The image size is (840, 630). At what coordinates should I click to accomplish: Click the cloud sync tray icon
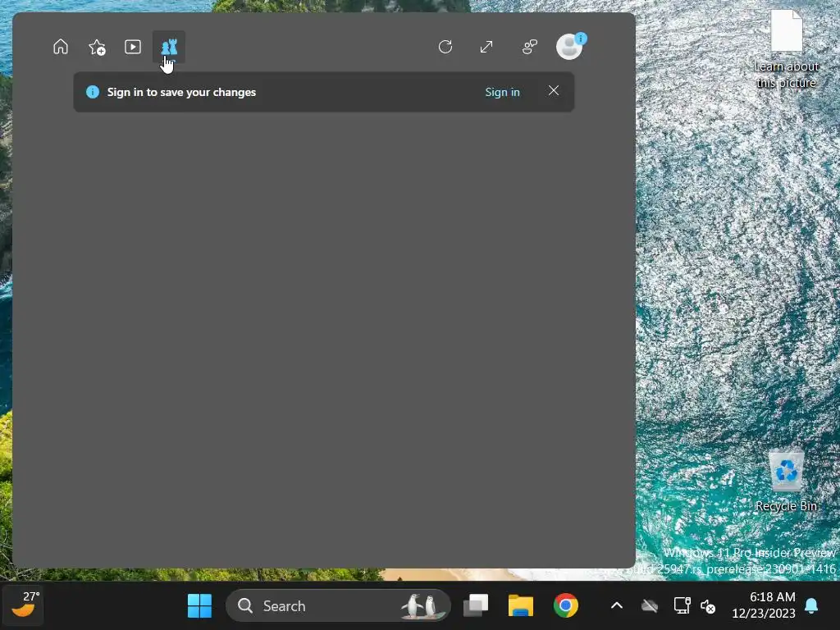click(650, 606)
